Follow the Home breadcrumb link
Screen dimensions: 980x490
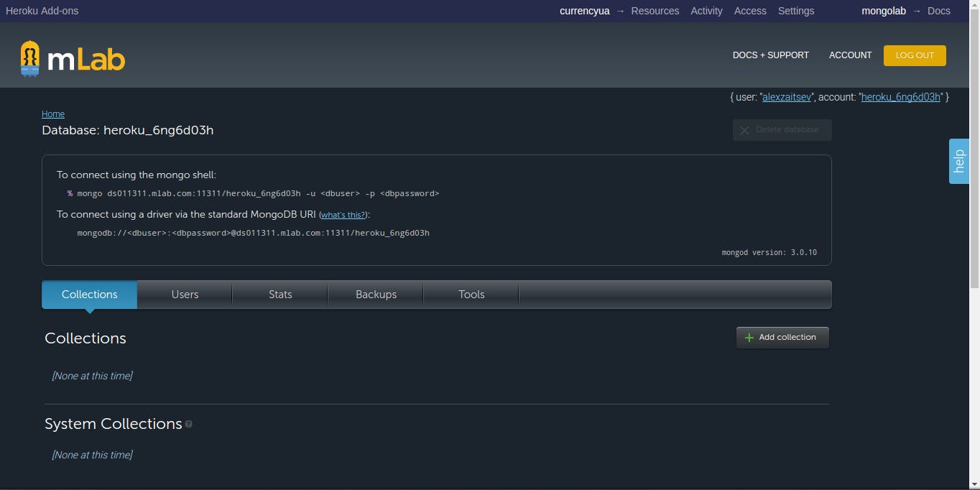coord(53,114)
